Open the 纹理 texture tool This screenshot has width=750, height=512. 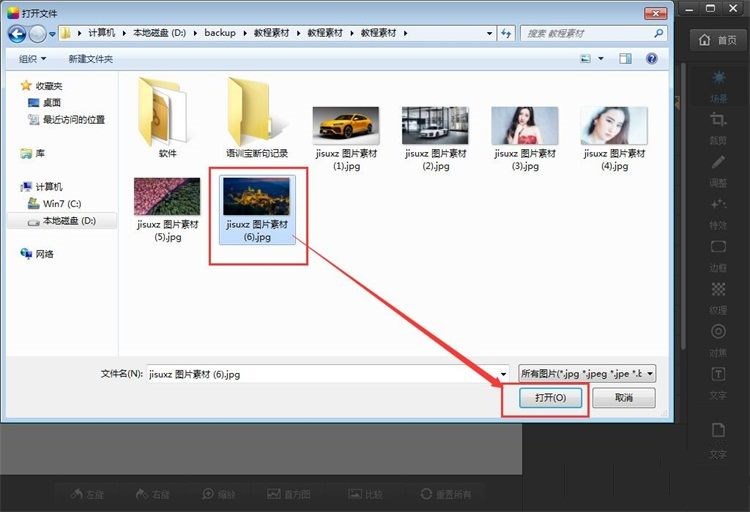(x=718, y=294)
